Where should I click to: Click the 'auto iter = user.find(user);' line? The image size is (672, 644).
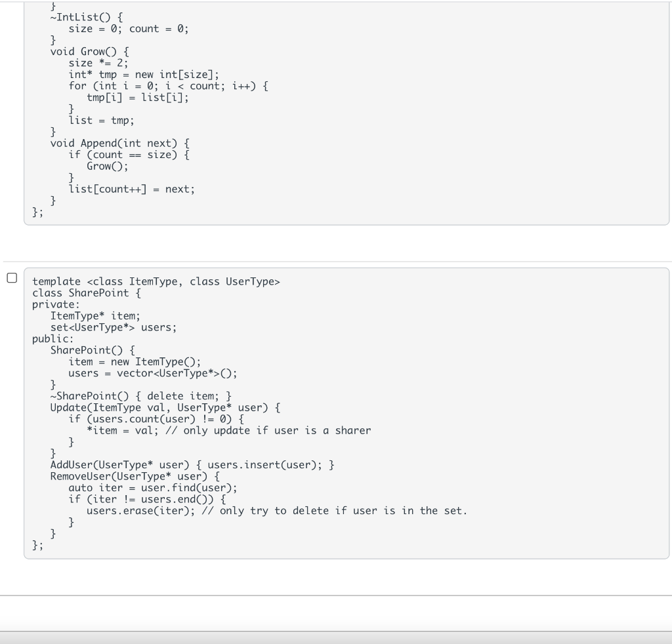tap(153, 488)
